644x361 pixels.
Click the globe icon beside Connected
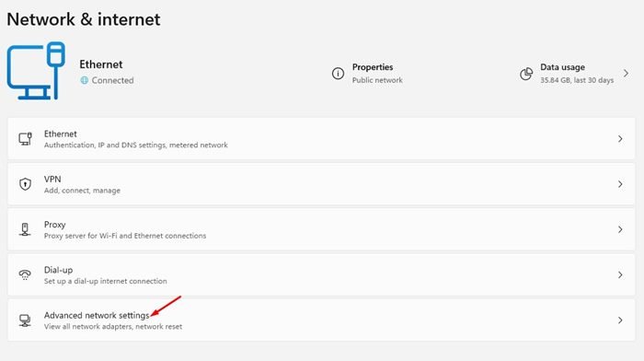[x=85, y=80]
